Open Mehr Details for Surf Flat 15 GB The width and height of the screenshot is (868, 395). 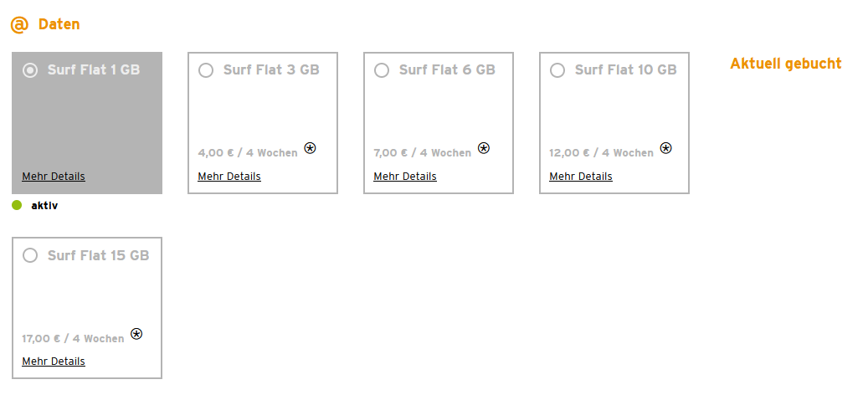(54, 362)
